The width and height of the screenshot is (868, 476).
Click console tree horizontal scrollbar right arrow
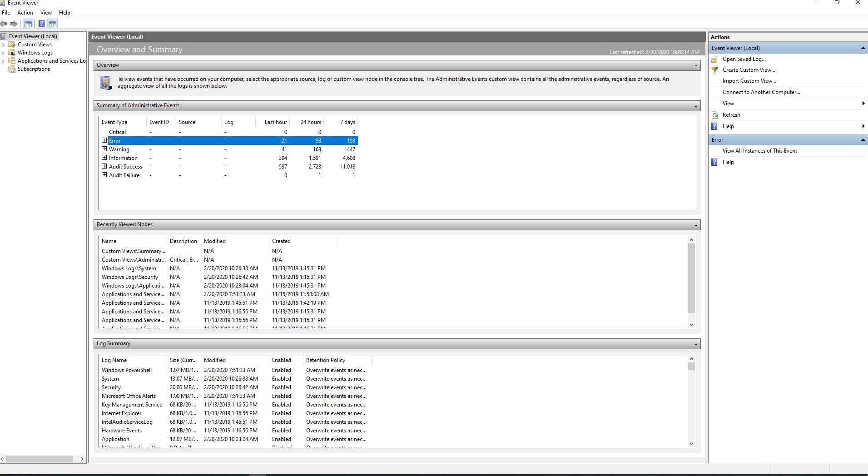tap(82, 459)
